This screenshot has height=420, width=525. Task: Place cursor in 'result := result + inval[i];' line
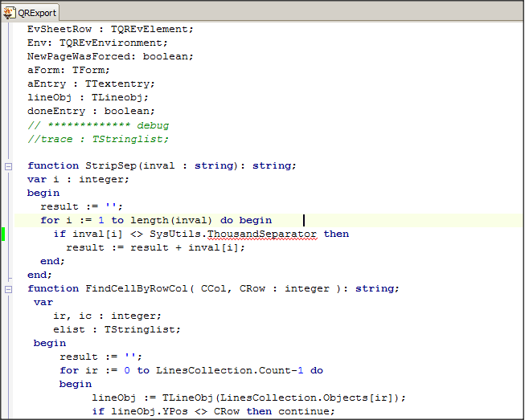coord(155,248)
